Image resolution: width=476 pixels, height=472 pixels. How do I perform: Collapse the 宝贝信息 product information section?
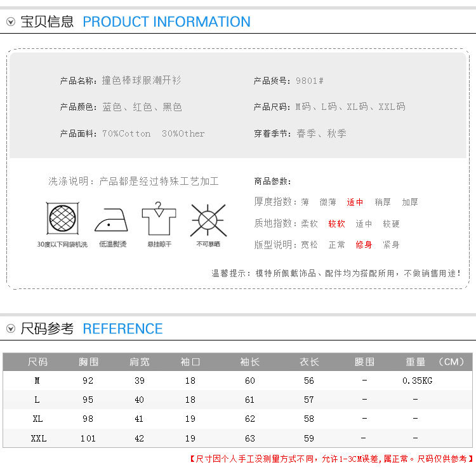click(x=11, y=22)
